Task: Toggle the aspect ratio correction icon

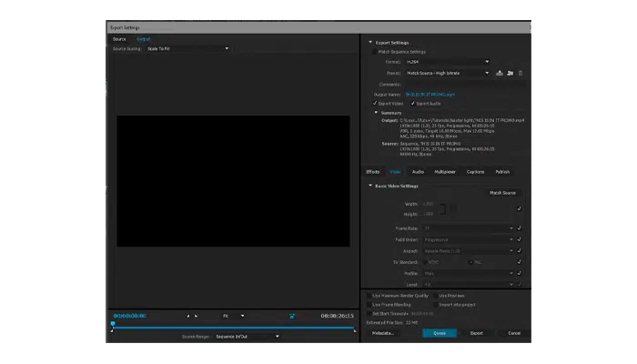Action: click(292, 316)
